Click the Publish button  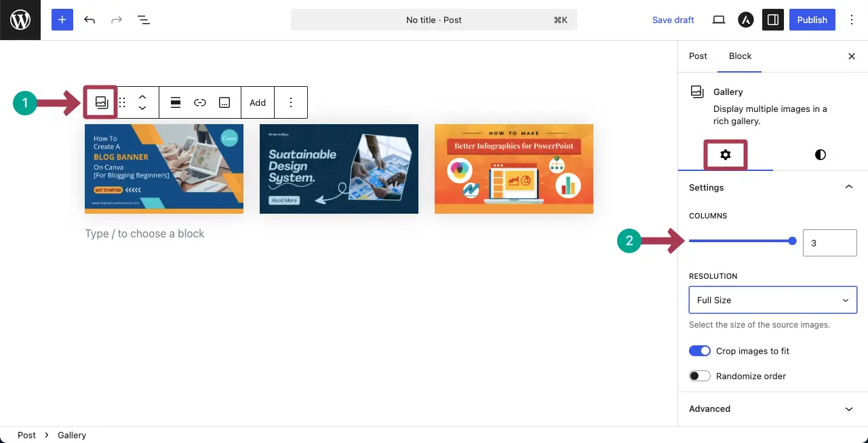[812, 20]
